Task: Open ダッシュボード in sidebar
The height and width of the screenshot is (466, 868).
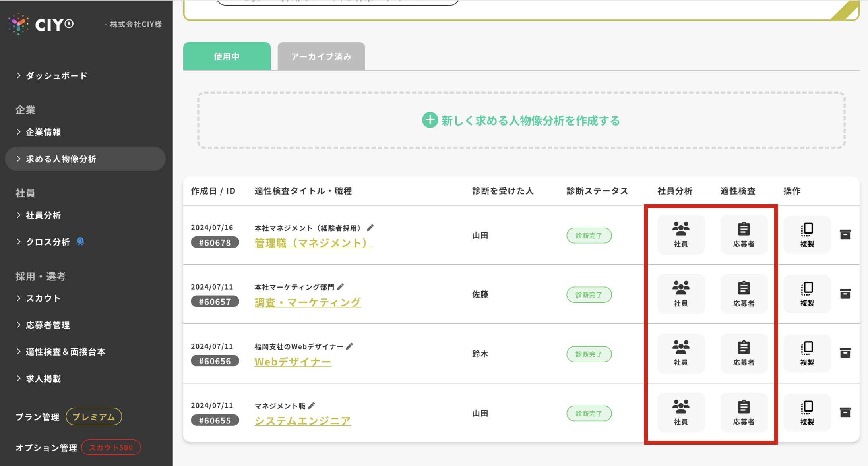Action: click(x=56, y=75)
